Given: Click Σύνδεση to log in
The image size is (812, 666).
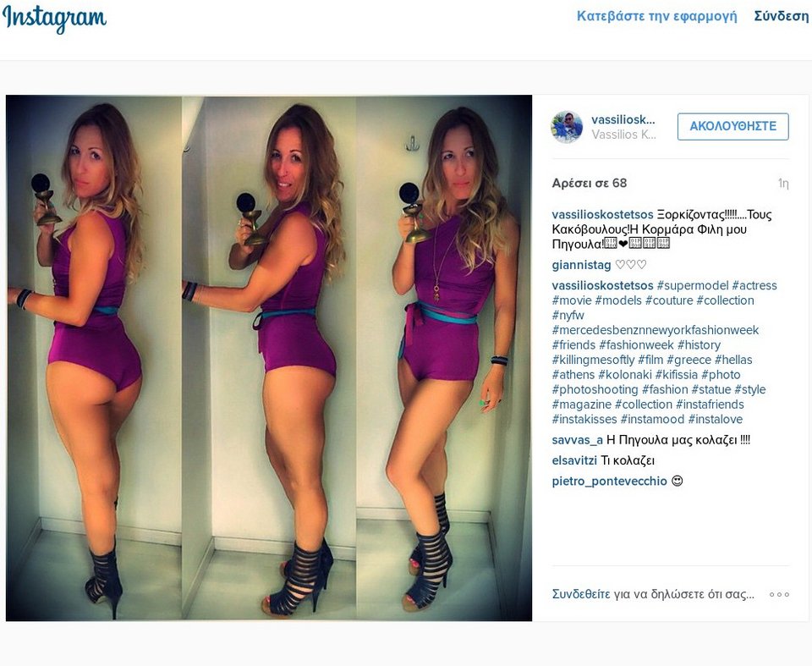Looking at the screenshot, I should (x=781, y=16).
